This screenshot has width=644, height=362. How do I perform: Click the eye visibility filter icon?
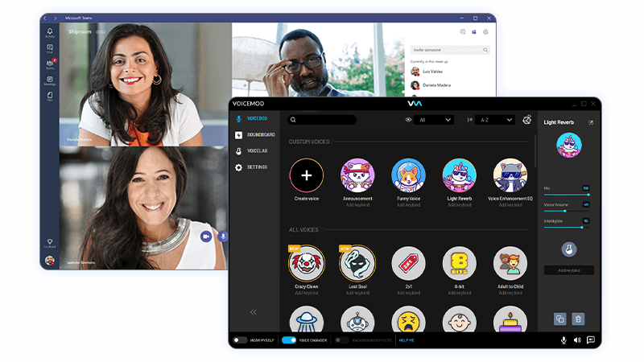[x=408, y=120]
